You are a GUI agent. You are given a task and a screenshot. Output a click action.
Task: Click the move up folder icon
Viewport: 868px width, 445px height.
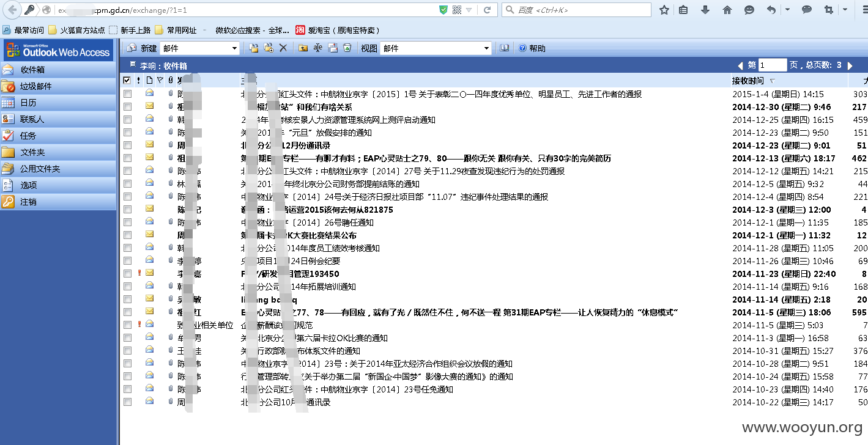click(x=303, y=48)
